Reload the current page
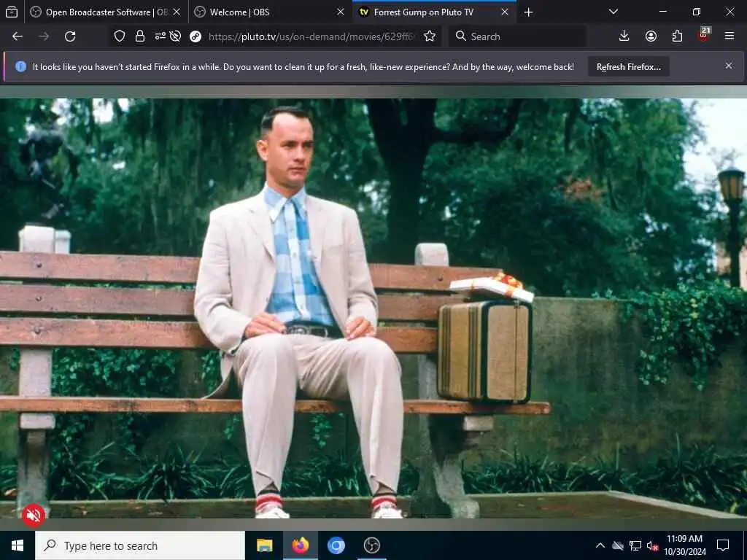747x560 pixels. click(x=70, y=36)
